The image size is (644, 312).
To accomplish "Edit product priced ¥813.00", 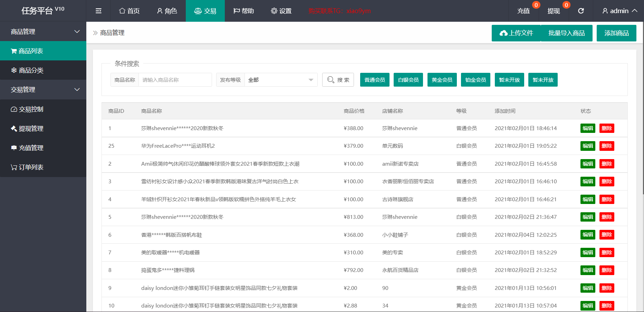I will click(588, 217).
